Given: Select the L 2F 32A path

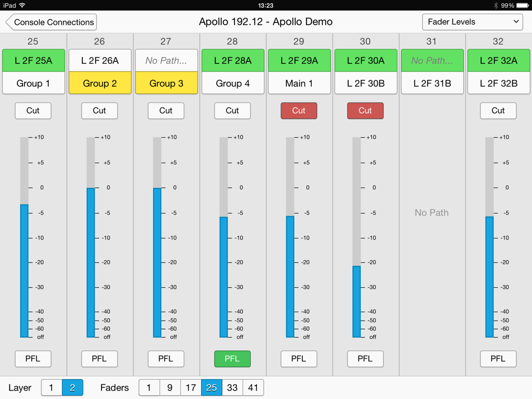Looking at the screenshot, I should click(499, 60).
